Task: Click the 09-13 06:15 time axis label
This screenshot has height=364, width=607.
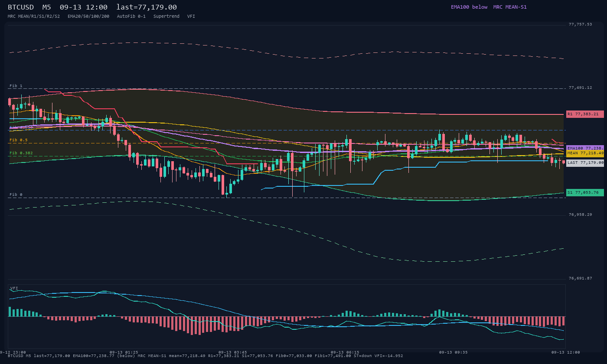Action: click(x=345, y=352)
